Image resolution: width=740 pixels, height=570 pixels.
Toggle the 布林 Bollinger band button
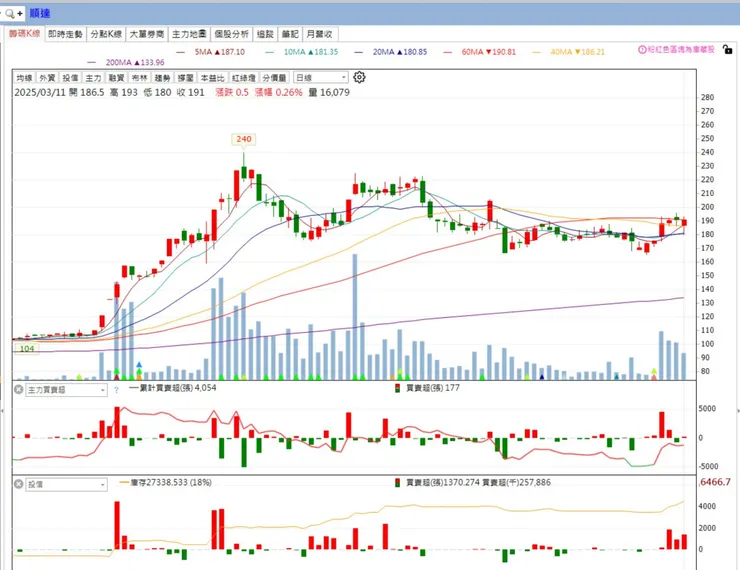(140, 78)
